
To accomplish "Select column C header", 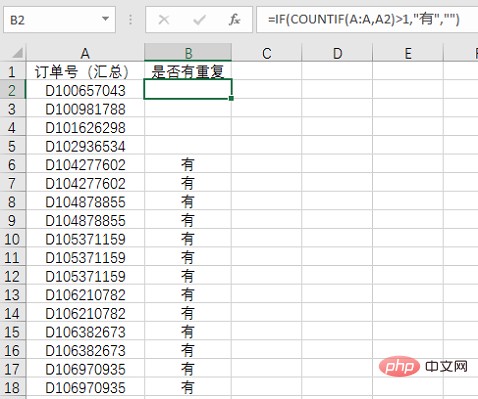I will click(x=266, y=53).
